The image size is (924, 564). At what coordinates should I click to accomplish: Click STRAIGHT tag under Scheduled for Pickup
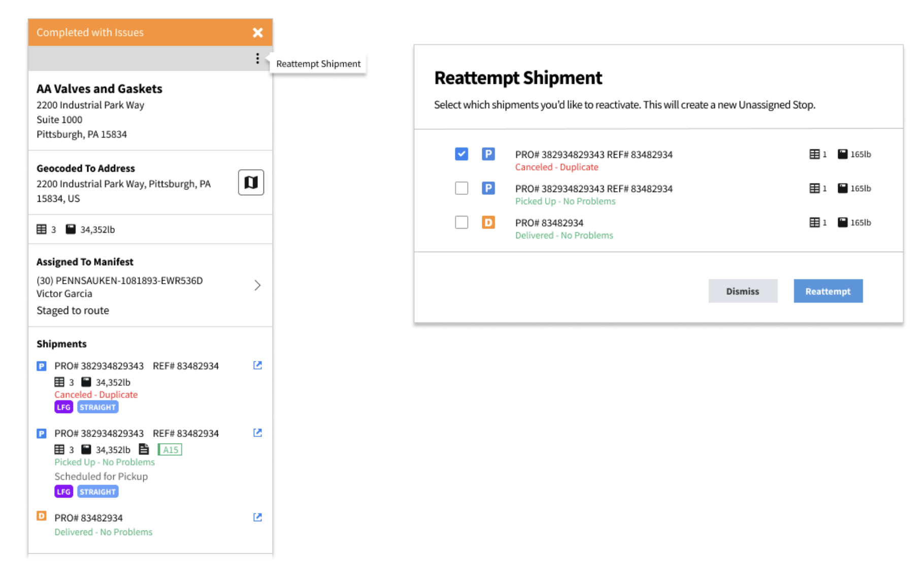97,492
